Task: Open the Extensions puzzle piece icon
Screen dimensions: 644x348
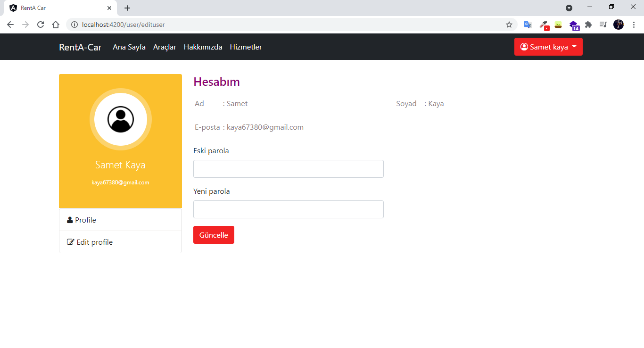Action: click(588, 25)
